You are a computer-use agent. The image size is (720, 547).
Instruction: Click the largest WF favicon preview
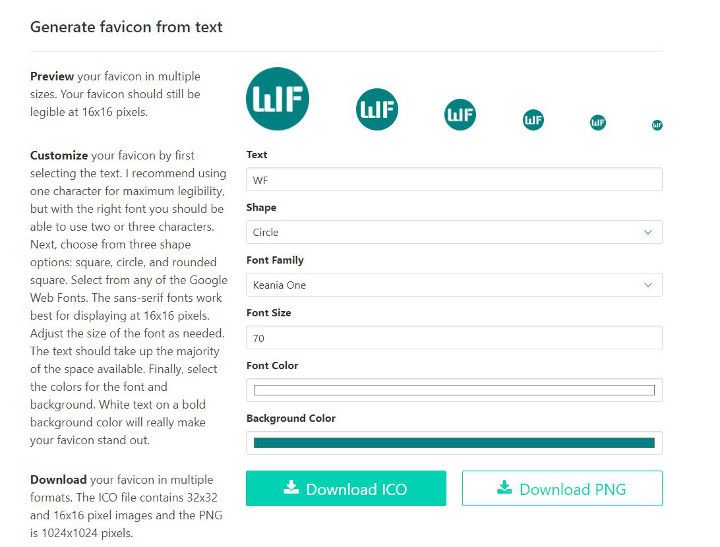click(277, 99)
